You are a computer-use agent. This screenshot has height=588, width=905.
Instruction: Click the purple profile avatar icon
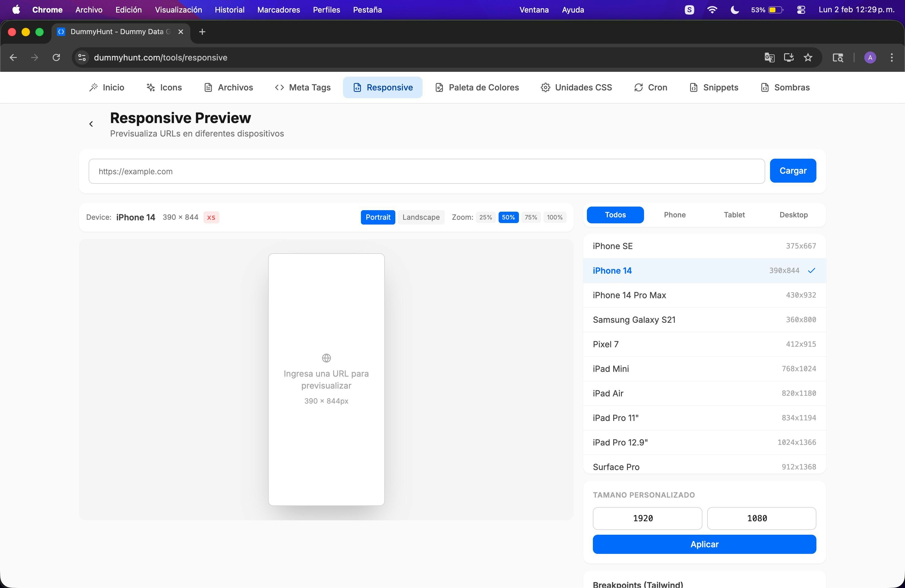870,57
